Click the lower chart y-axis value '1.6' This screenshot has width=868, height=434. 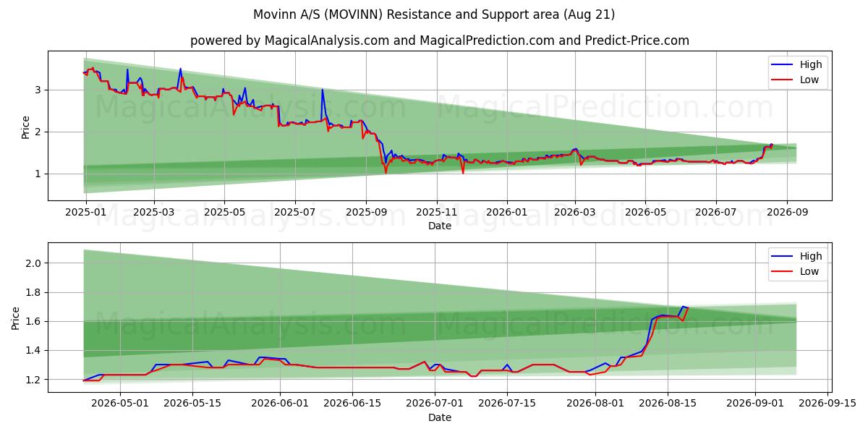[x=34, y=321]
